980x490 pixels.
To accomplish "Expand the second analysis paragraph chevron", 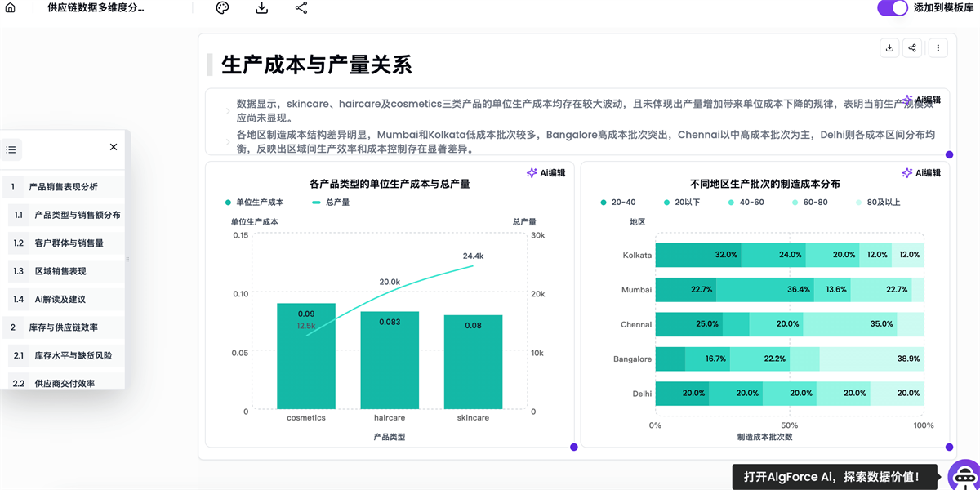I will coord(229,142).
